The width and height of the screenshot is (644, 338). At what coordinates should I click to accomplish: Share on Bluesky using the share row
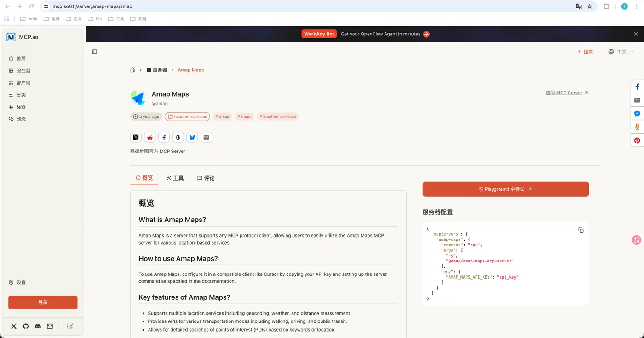(192, 137)
